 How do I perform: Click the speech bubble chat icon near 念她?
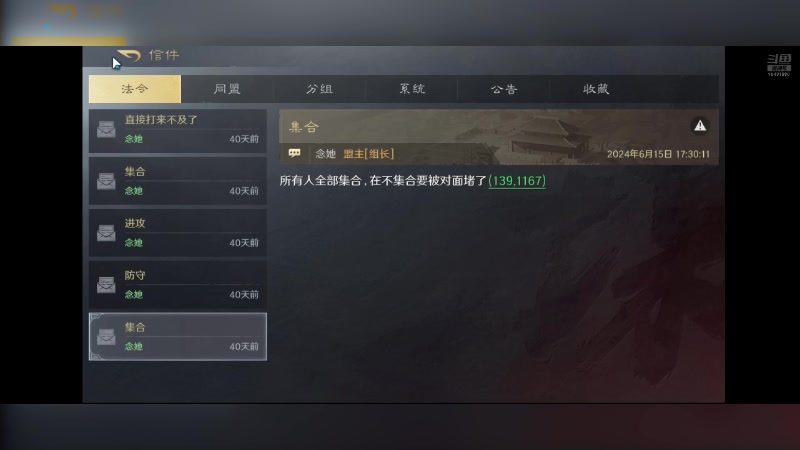[x=294, y=153]
